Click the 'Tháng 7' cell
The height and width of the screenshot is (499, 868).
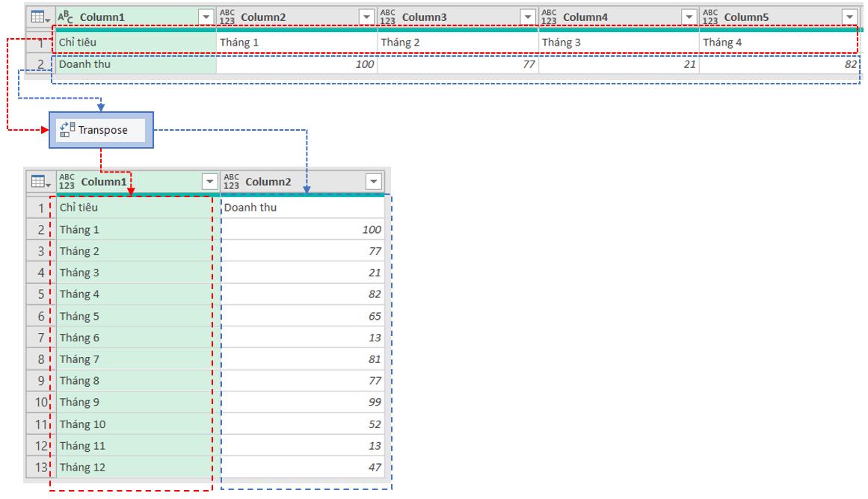138,359
